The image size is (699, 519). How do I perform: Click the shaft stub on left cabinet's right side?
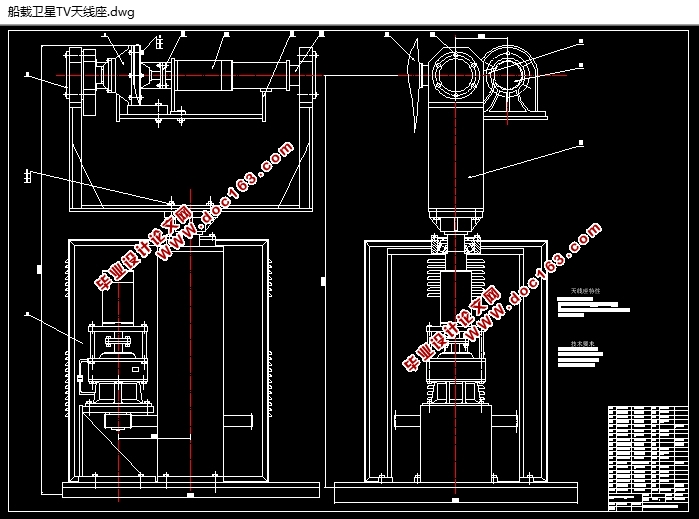[x=238, y=420]
